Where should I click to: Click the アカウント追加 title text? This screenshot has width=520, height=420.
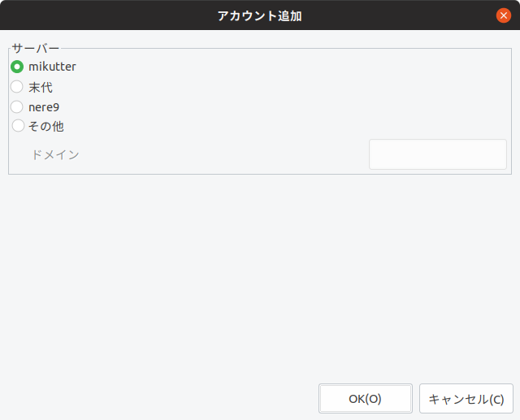(260, 15)
